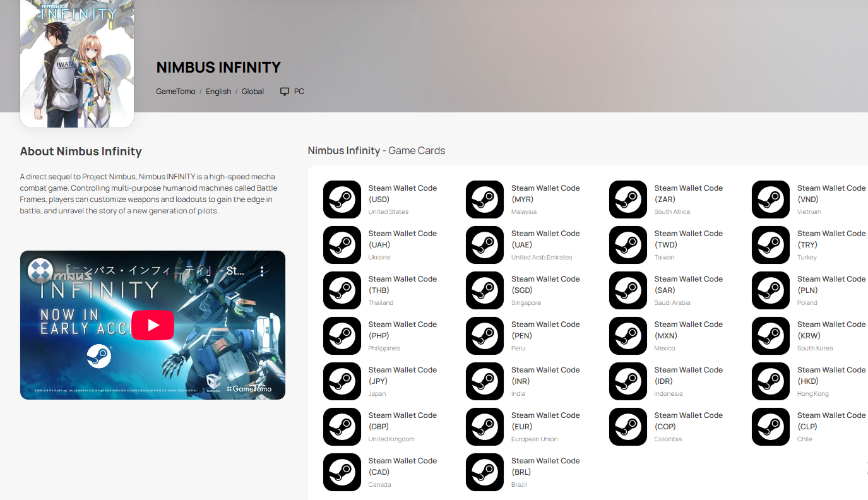Click the PC platform monitor icon
Screen dimensions: 868x500
tap(285, 92)
